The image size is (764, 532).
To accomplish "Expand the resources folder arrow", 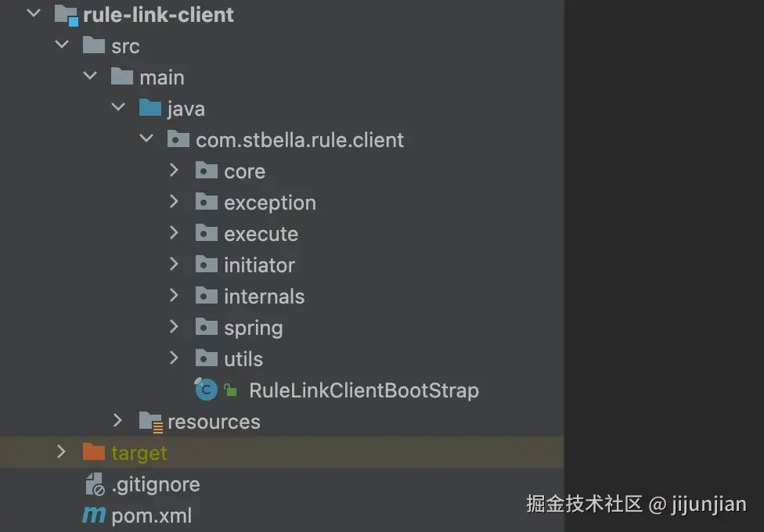I will click(117, 421).
